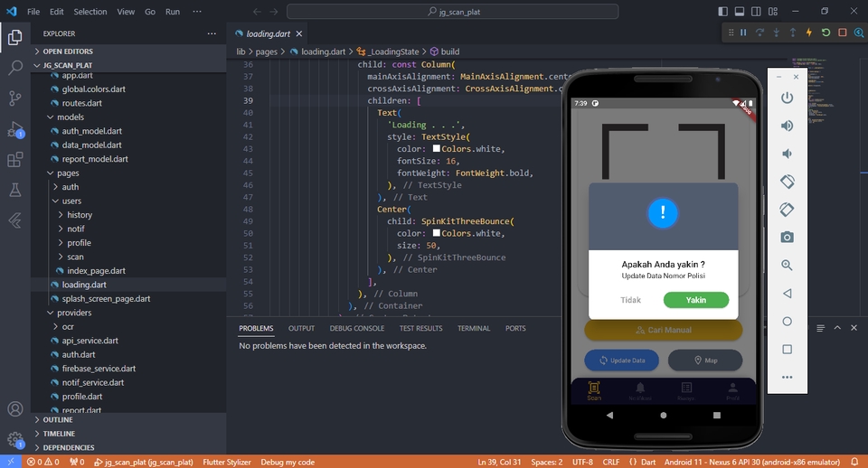Switch to the OUTPUT panel tab
The image size is (868, 468).
coord(301,328)
